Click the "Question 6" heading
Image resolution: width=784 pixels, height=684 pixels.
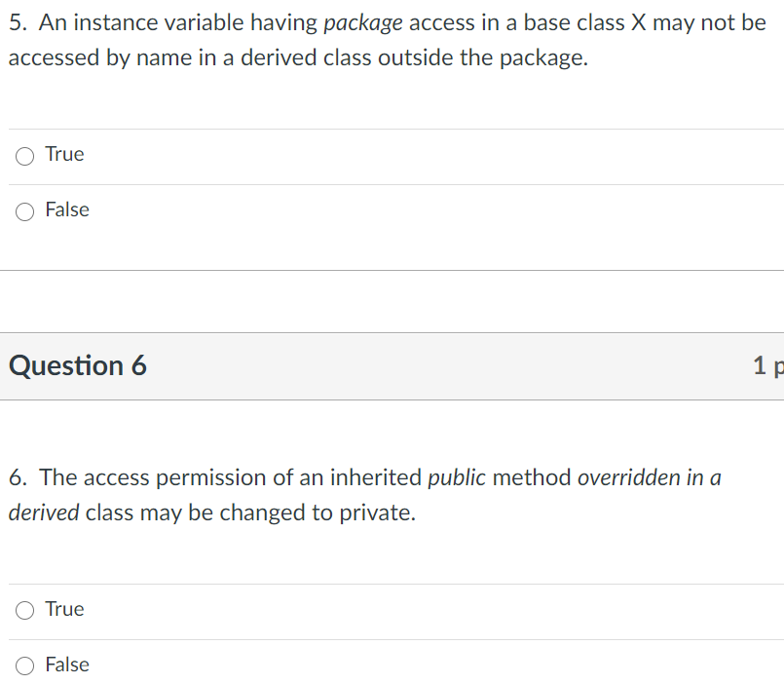[78, 365]
